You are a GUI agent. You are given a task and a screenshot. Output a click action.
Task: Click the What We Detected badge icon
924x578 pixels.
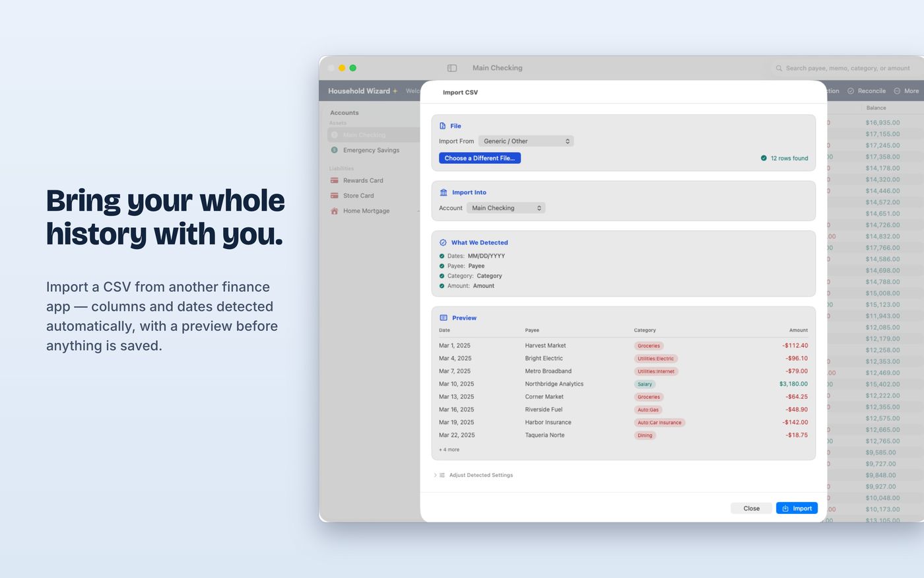(x=443, y=242)
